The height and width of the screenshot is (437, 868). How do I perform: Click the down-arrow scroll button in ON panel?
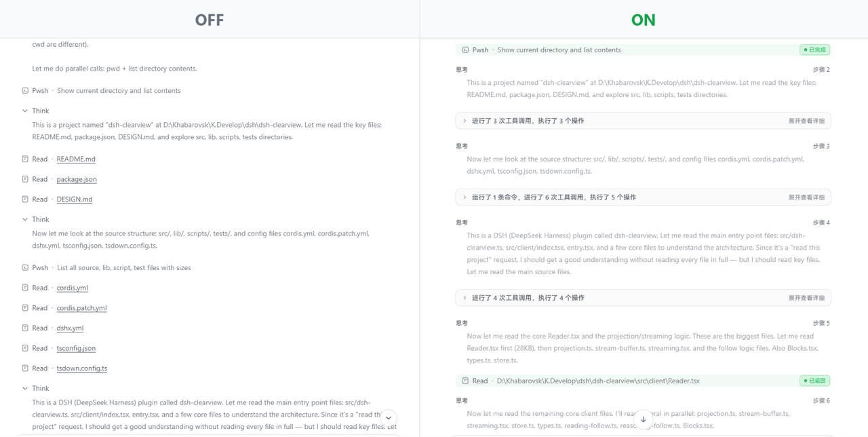pos(643,420)
